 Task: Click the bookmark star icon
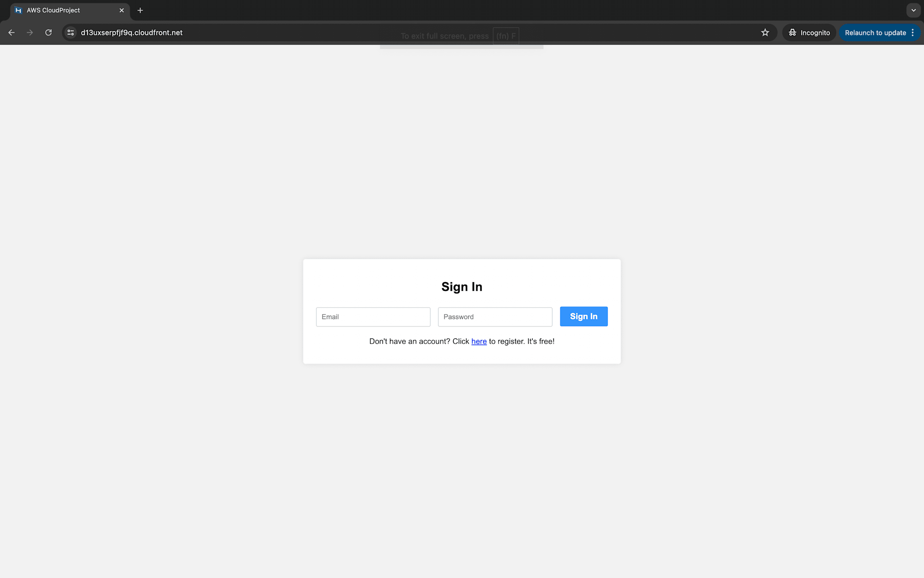[x=765, y=32]
